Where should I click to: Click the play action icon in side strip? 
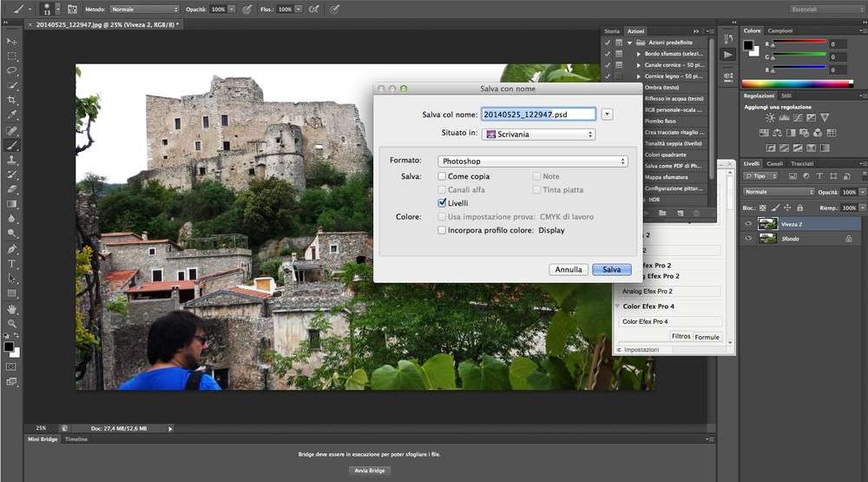coord(727,54)
